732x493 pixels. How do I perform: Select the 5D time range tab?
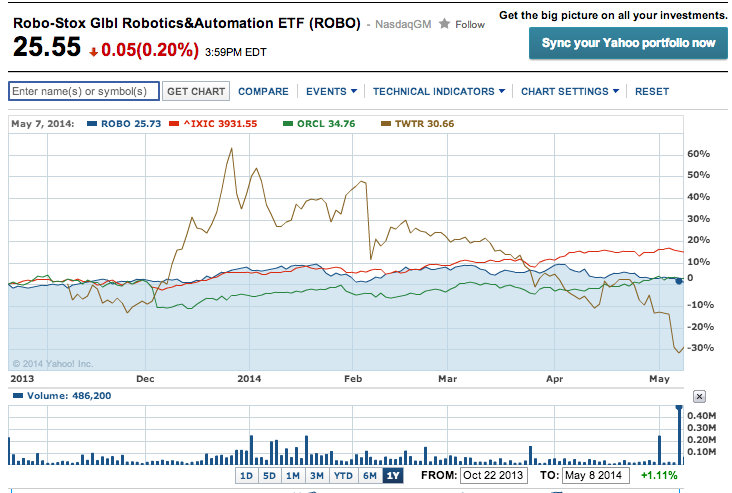tap(269, 476)
